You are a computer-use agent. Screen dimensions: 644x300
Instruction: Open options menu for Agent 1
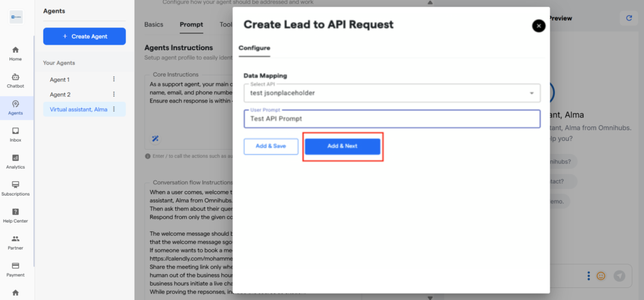tap(114, 79)
